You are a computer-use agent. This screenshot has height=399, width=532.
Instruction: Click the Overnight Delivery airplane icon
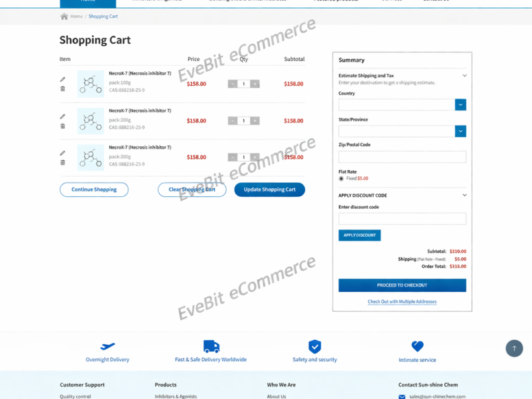[x=108, y=346]
